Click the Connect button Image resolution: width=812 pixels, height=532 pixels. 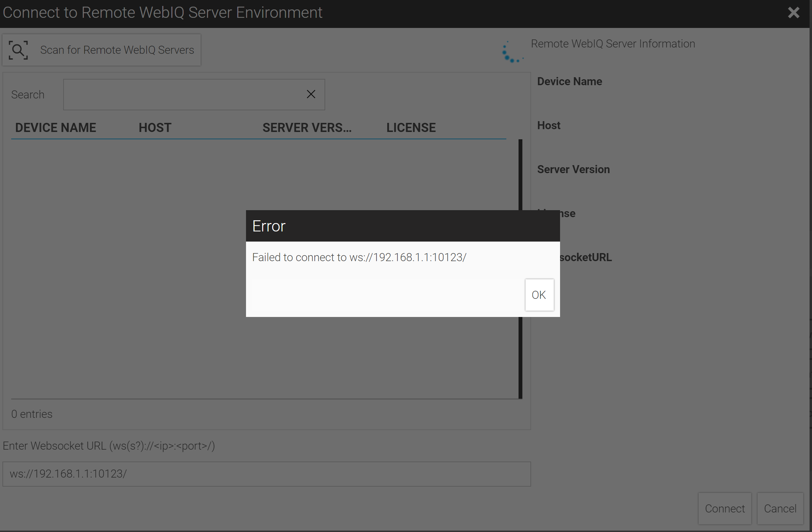click(x=725, y=509)
